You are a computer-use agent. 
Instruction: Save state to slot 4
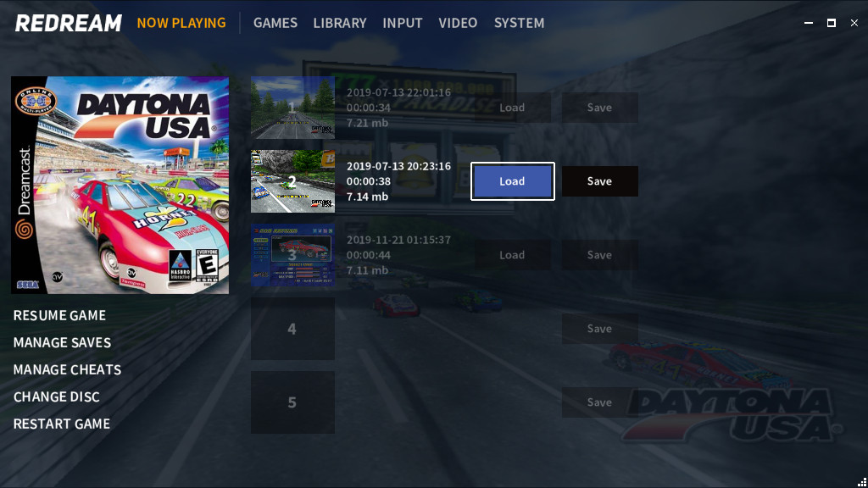pyautogui.click(x=599, y=329)
